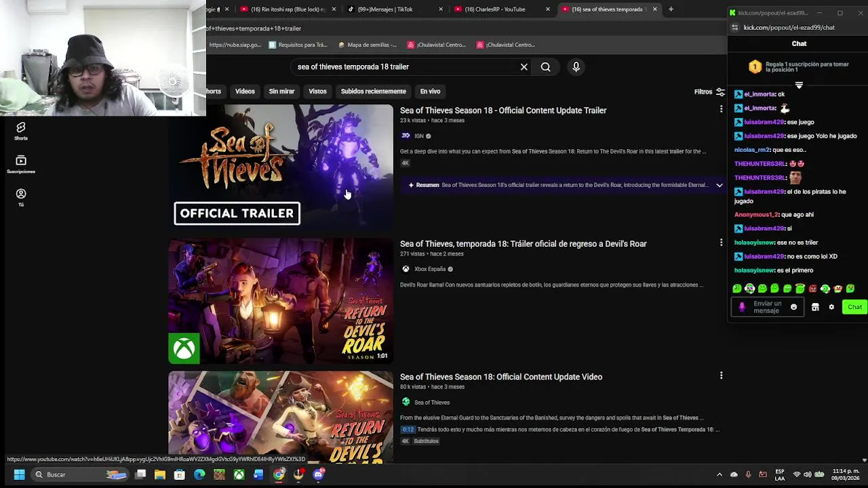Clear the YouTube search box with X
Image resolution: width=868 pixels, height=488 pixels.
pyautogui.click(x=524, y=67)
